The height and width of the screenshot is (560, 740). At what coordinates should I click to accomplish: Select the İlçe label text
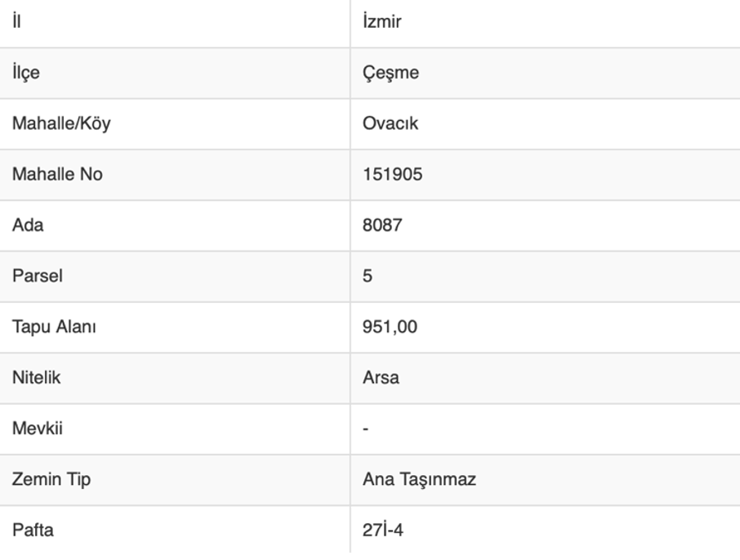(x=26, y=73)
